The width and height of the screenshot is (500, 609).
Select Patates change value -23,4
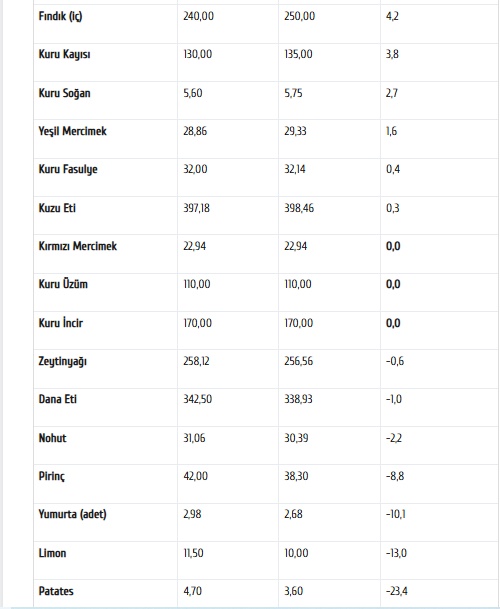tap(397, 591)
